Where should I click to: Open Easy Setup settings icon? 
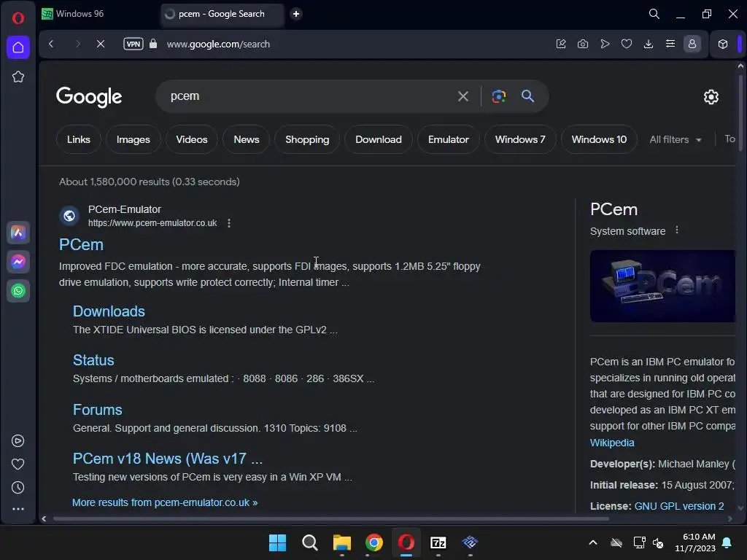[670, 44]
